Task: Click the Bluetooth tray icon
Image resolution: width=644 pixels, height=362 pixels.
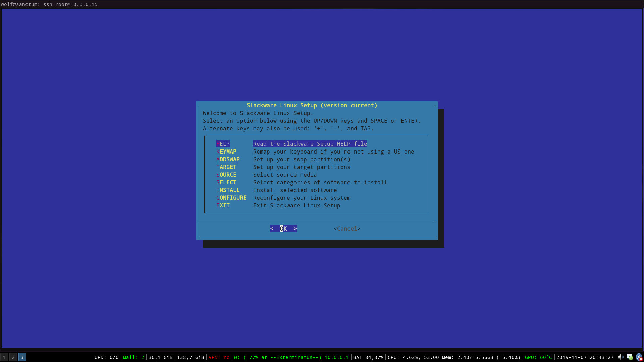Action: (639, 357)
